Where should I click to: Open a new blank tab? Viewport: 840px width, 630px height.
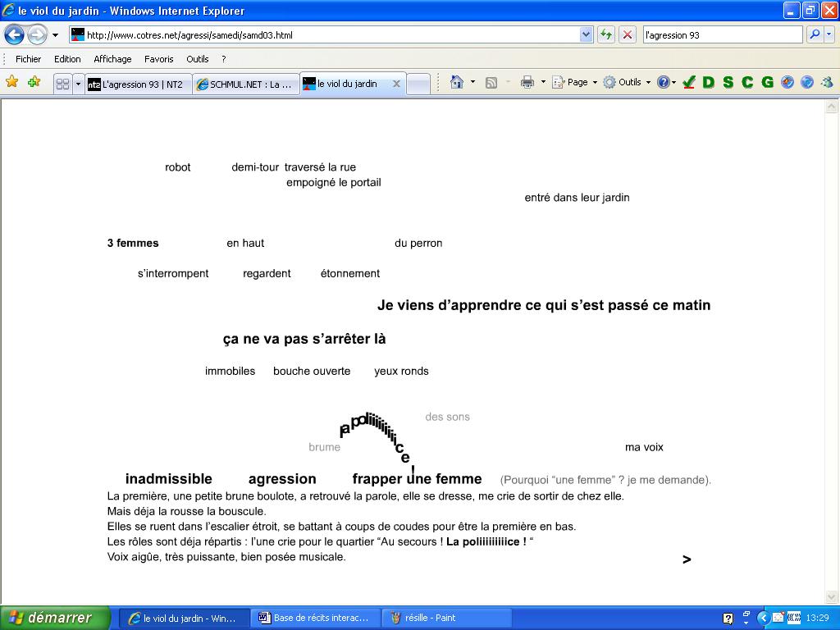click(418, 84)
